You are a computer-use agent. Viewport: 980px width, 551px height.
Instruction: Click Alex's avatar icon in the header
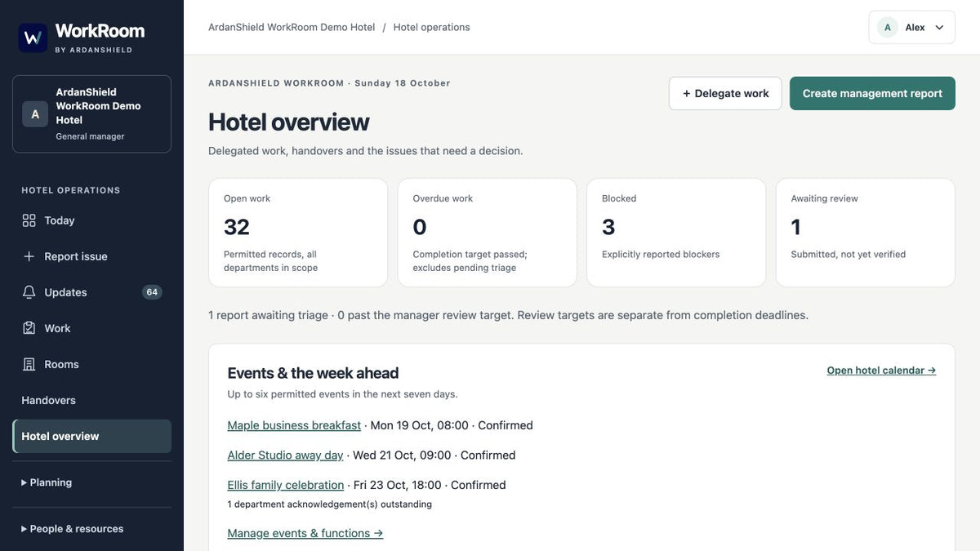pyautogui.click(x=888, y=28)
